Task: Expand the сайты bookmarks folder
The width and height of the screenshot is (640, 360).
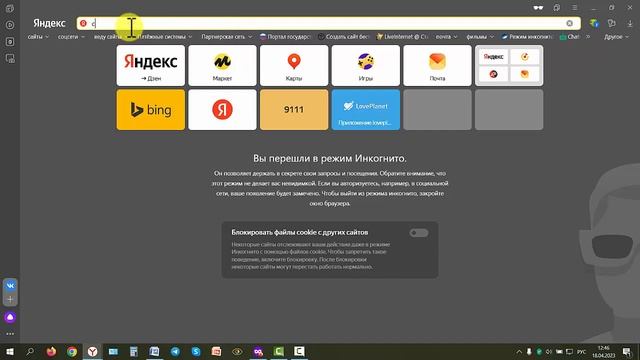Action: [38, 37]
